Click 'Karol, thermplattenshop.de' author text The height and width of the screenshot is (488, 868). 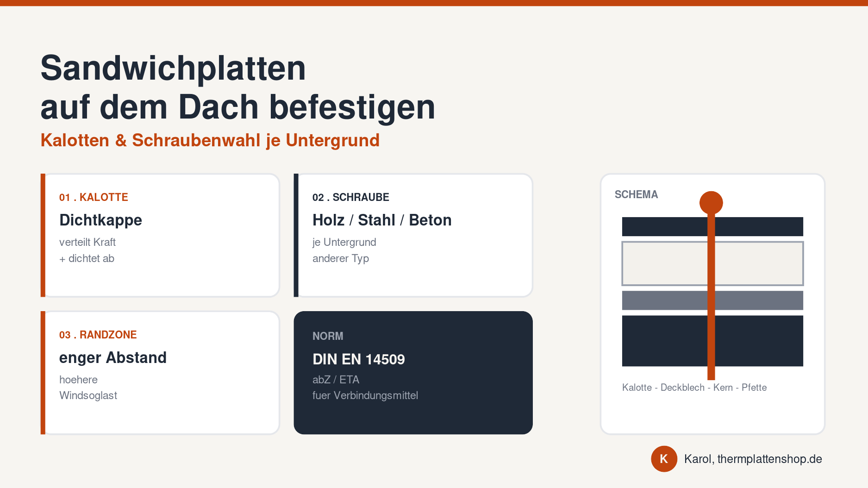pyautogui.click(x=753, y=459)
